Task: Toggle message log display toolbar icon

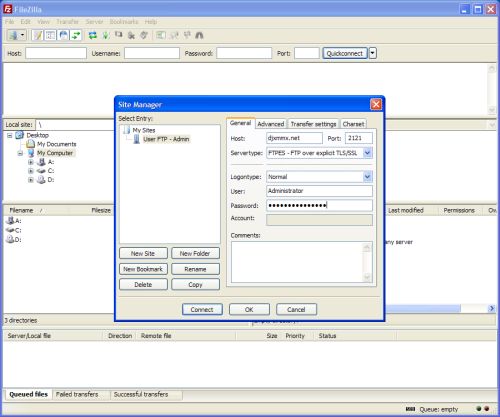Action: point(37,35)
